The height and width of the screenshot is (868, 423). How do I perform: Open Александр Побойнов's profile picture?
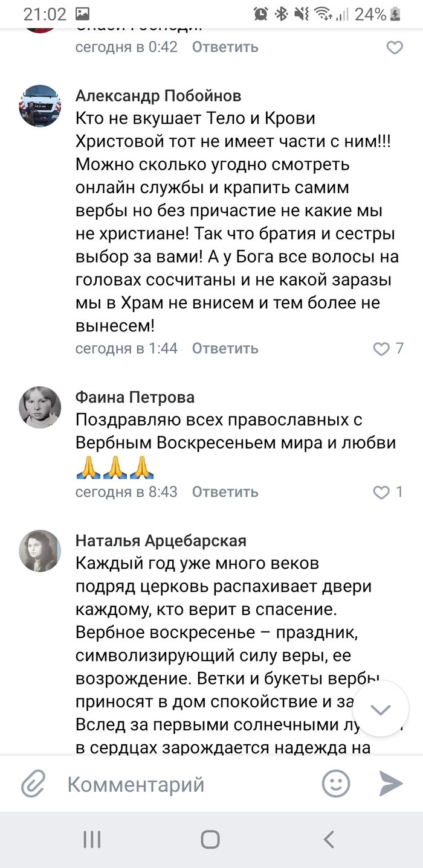[40, 106]
